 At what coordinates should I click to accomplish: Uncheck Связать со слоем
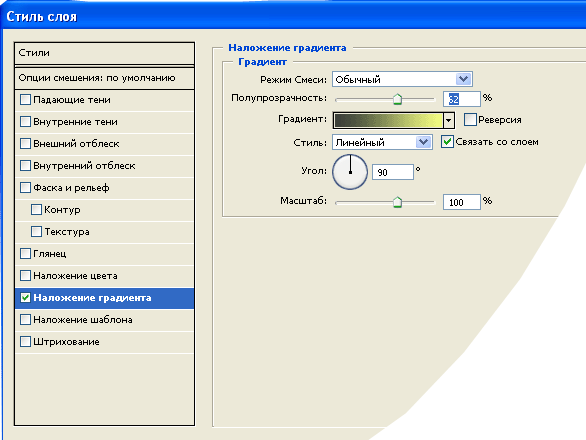click(x=447, y=142)
